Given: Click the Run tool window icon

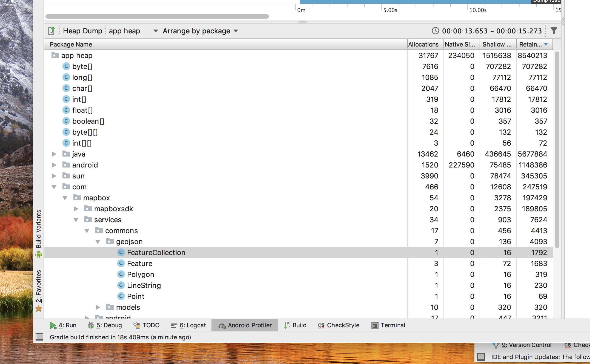Looking at the screenshot, I should click(x=53, y=325).
